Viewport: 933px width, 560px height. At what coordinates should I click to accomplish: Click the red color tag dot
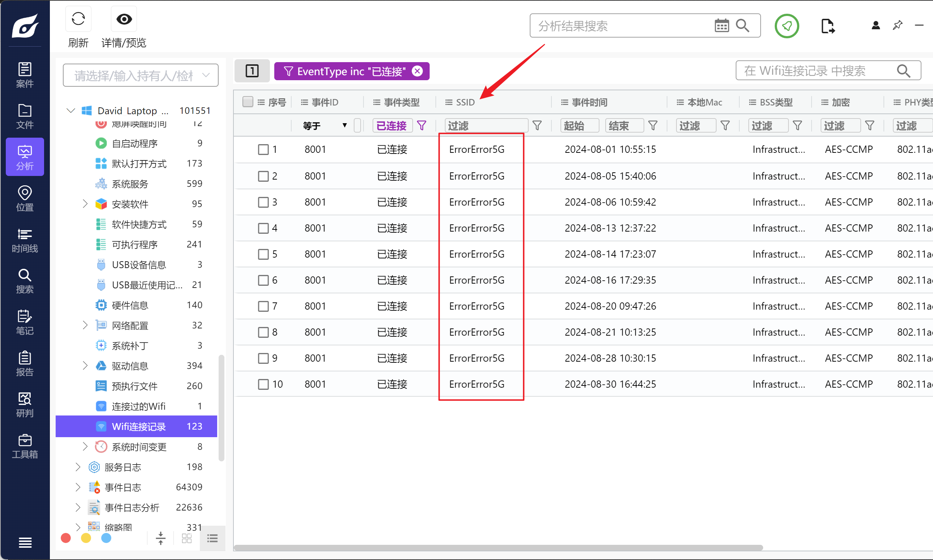pyautogui.click(x=66, y=538)
